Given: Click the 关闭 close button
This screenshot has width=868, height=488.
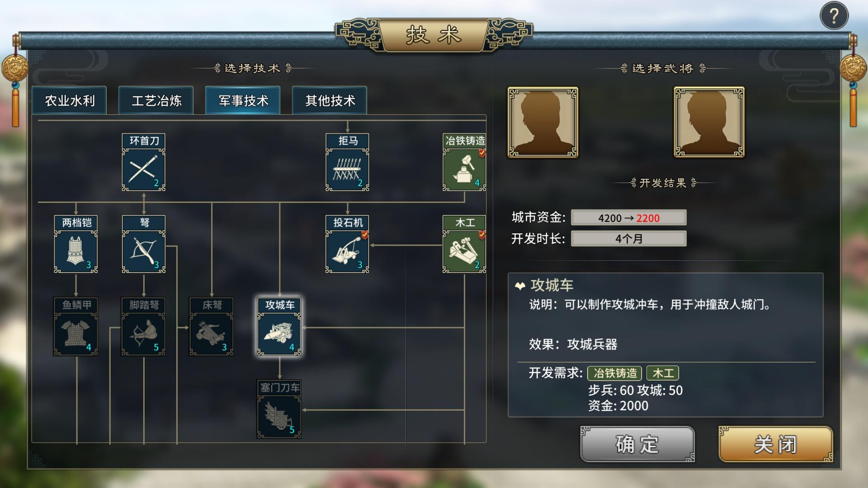Looking at the screenshot, I should (775, 444).
